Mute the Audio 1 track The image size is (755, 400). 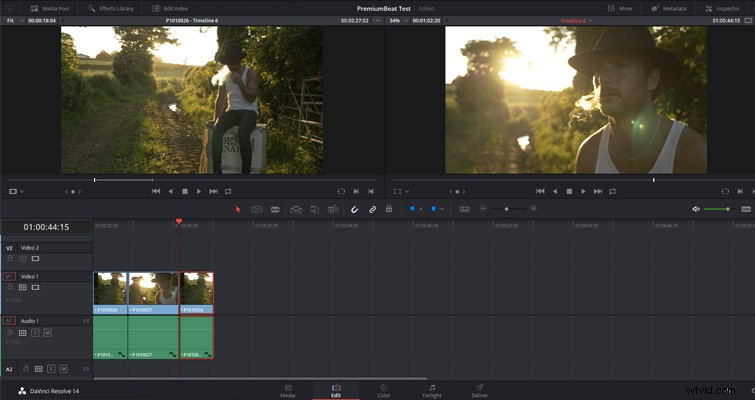click(47, 333)
